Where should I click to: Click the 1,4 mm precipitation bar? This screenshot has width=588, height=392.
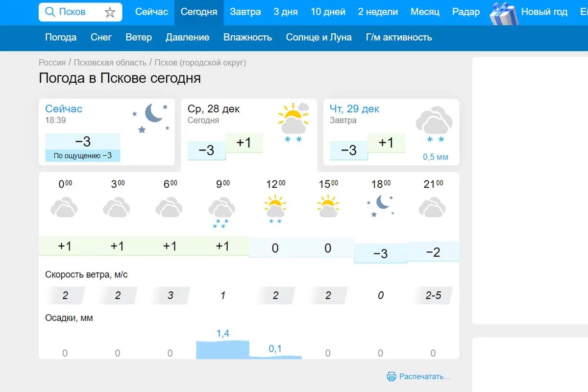pyautogui.click(x=222, y=349)
